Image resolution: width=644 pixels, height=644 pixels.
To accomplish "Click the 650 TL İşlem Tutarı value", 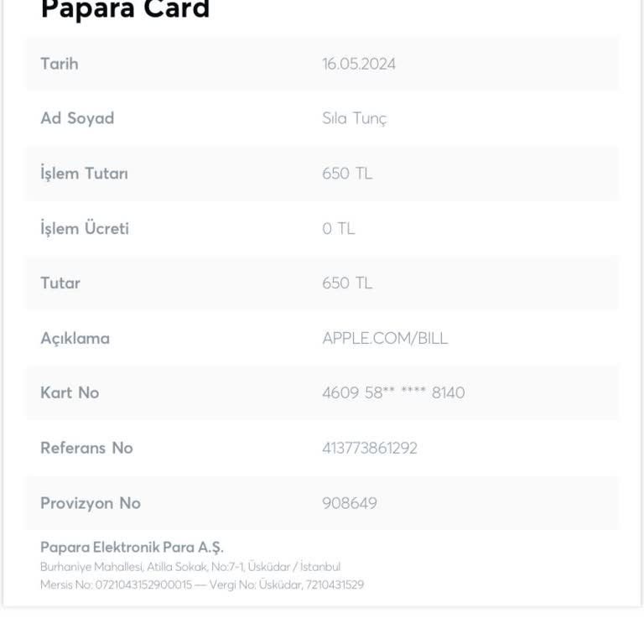I will (x=347, y=174).
